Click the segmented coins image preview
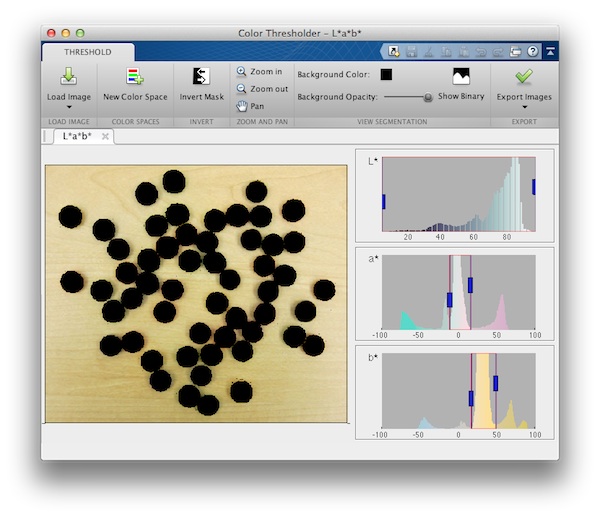This screenshot has height=517, width=600. point(196,293)
